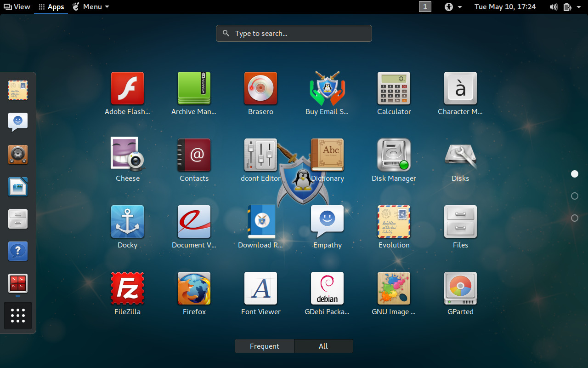This screenshot has height=368, width=588.
Task: Click the View button in top bar
Action: [17, 6]
